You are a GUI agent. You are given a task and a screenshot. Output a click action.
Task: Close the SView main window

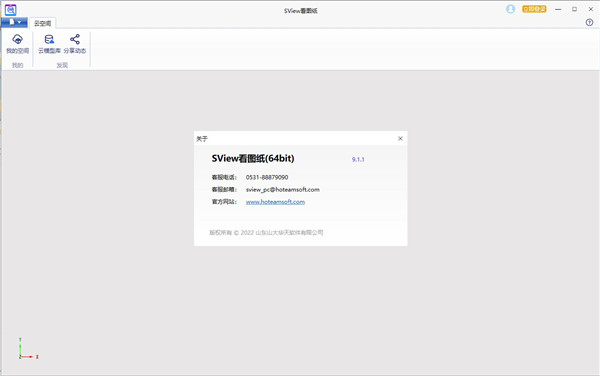pos(591,9)
